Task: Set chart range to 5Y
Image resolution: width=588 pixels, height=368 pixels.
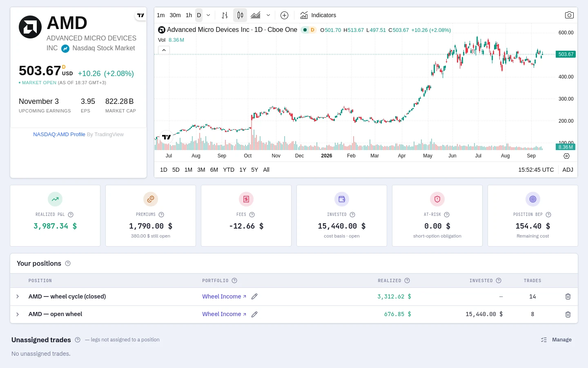Action: point(254,170)
